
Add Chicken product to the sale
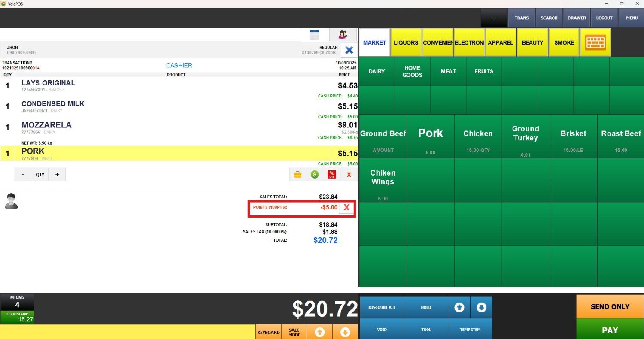coord(478,136)
